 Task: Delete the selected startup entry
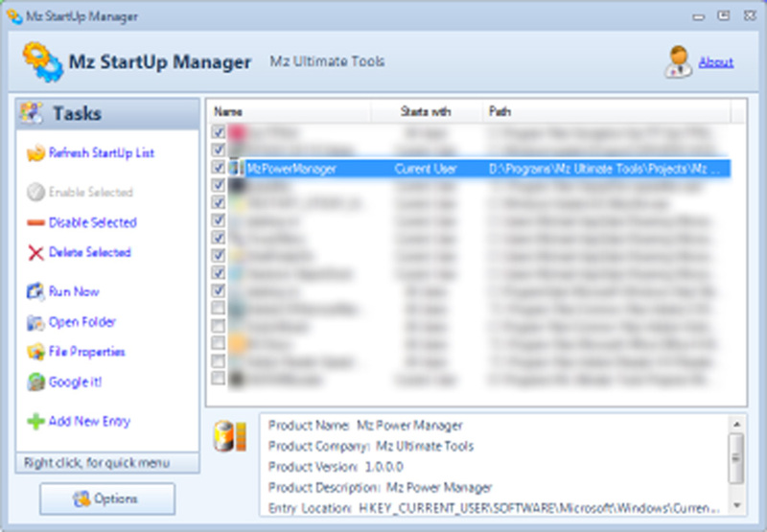[90, 253]
